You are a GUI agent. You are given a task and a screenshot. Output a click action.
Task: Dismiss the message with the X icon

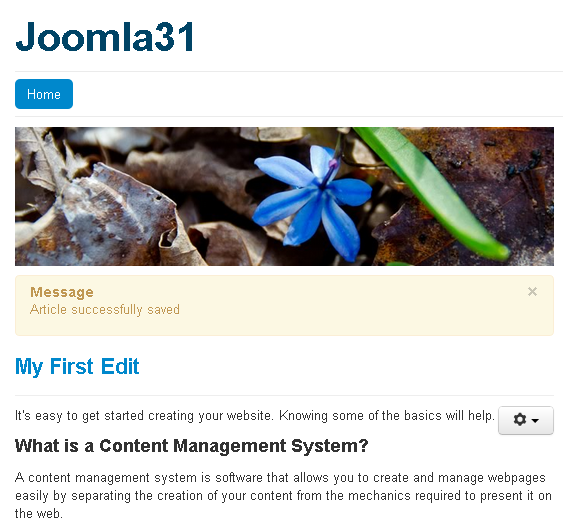tap(532, 292)
